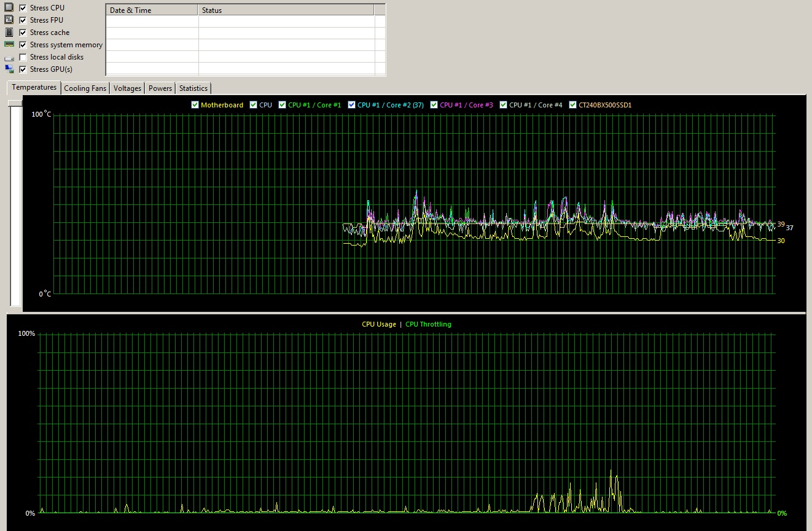The width and height of the screenshot is (812, 531).
Task: Click the processor icon beside Stress CPU
Action: click(9, 8)
